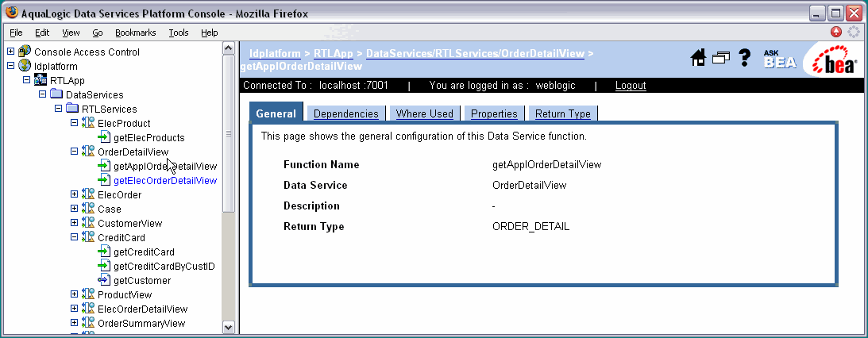Screen dimensions: 868x338
Task: Click the Logout link
Action: (x=631, y=85)
